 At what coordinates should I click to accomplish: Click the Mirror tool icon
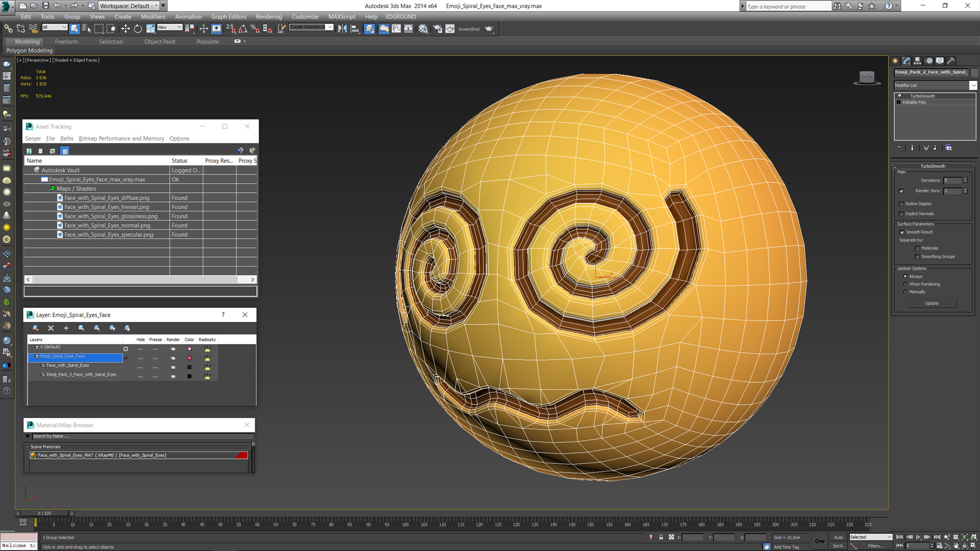click(342, 29)
